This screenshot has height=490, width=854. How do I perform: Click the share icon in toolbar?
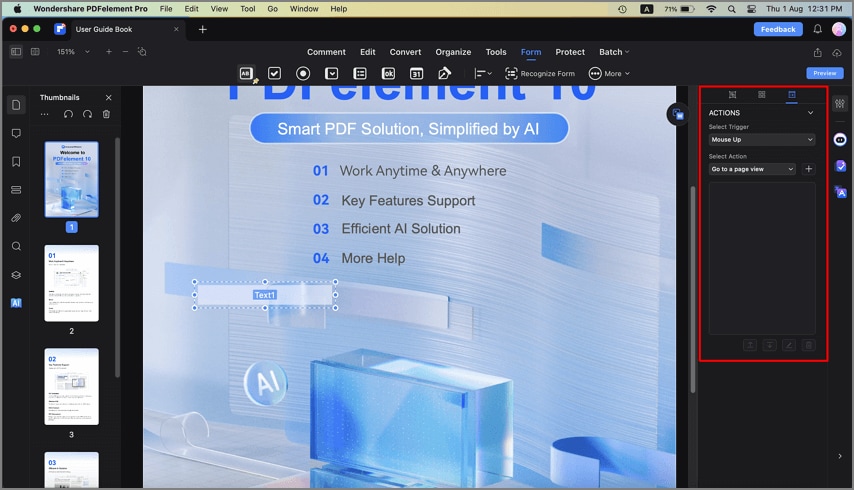(817, 52)
